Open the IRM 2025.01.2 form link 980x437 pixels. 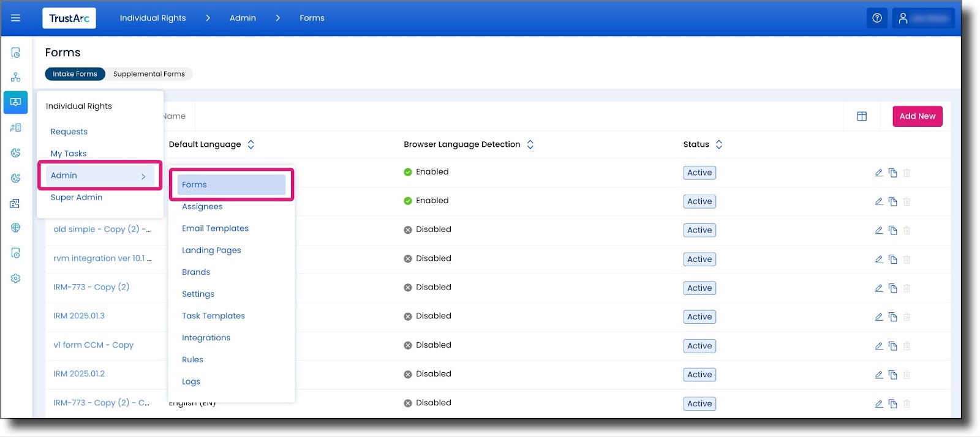click(79, 374)
